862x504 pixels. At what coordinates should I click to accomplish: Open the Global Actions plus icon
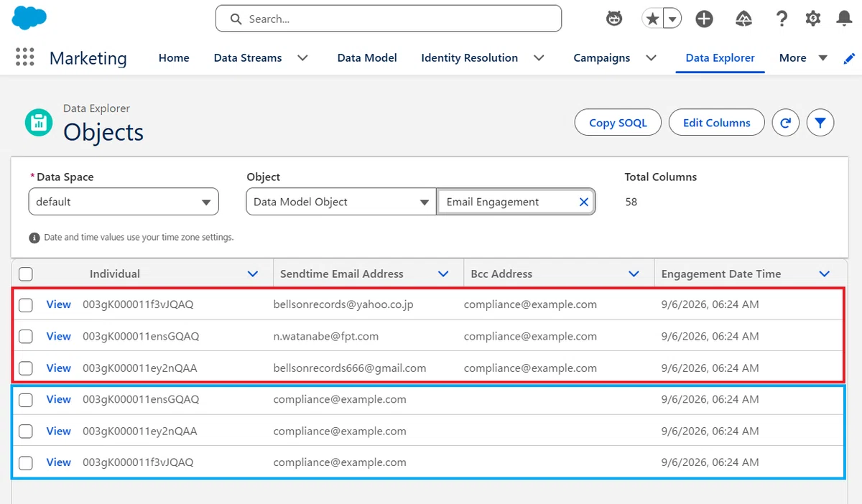705,19
